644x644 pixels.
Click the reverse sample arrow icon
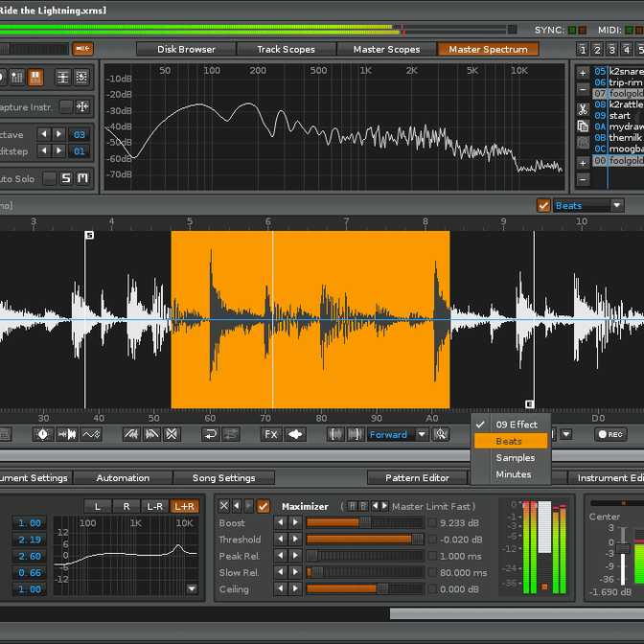pyautogui.click(x=211, y=434)
